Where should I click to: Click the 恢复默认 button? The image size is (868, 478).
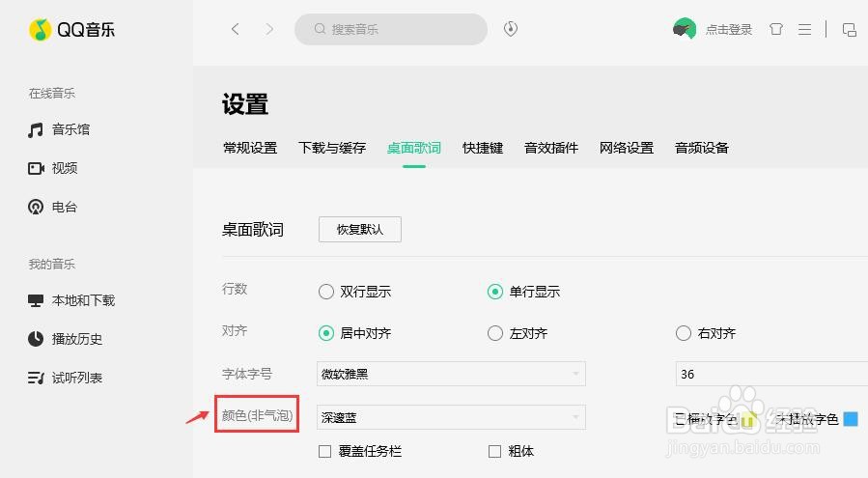(x=359, y=229)
